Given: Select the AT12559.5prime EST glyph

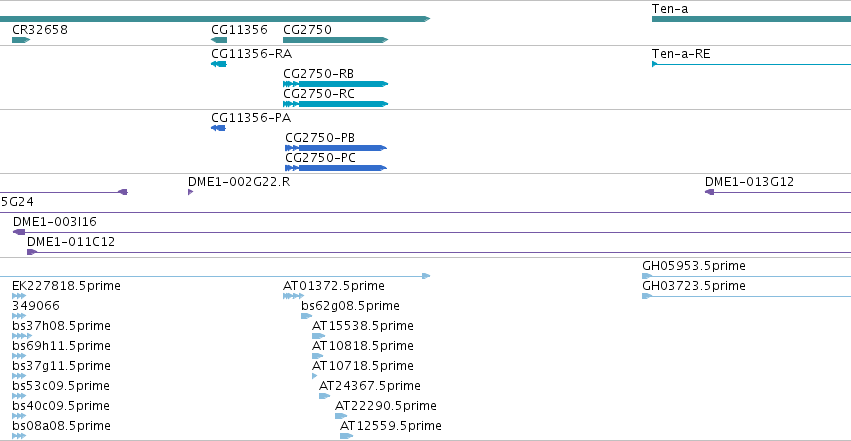Looking at the screenshot, I should click(x=346, y=436).
